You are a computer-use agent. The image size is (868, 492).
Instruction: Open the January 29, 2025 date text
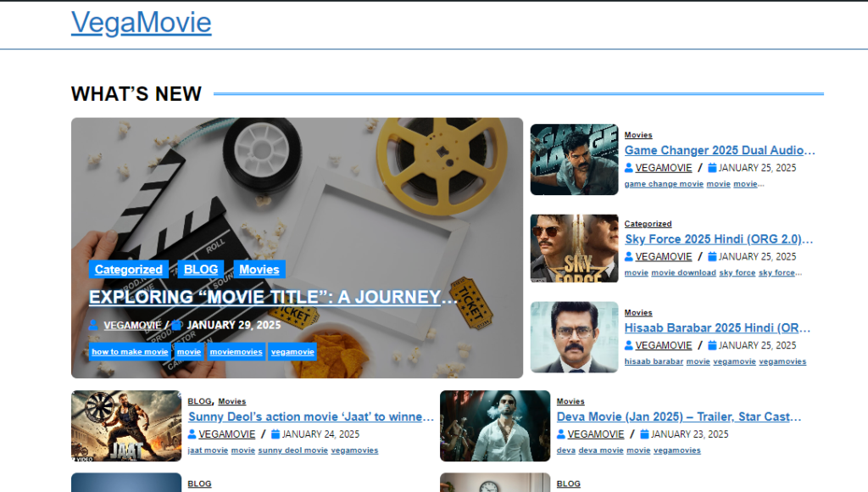234,325
